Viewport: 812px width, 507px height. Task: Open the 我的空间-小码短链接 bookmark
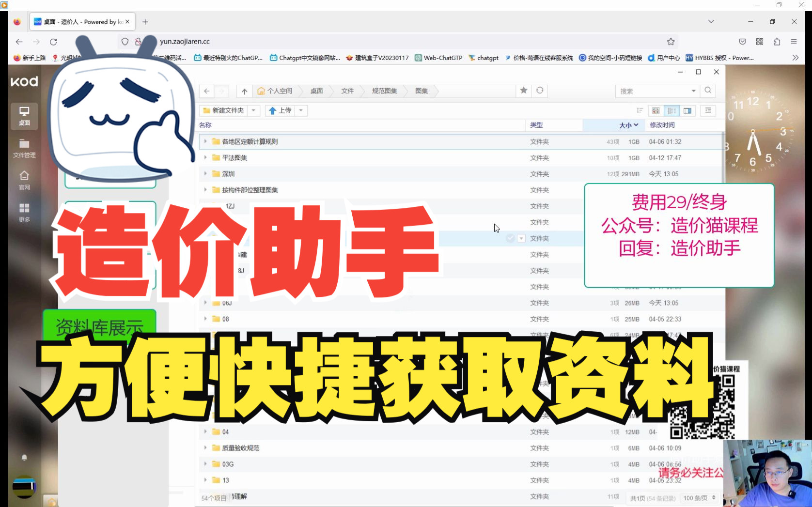pos(610,58)
